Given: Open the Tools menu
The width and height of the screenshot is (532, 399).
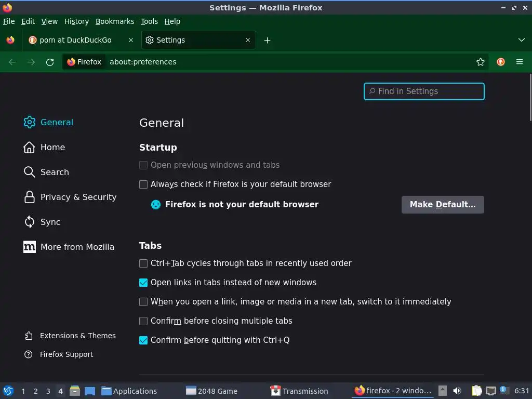Looking at the screenshot, I should pos(149,21).
